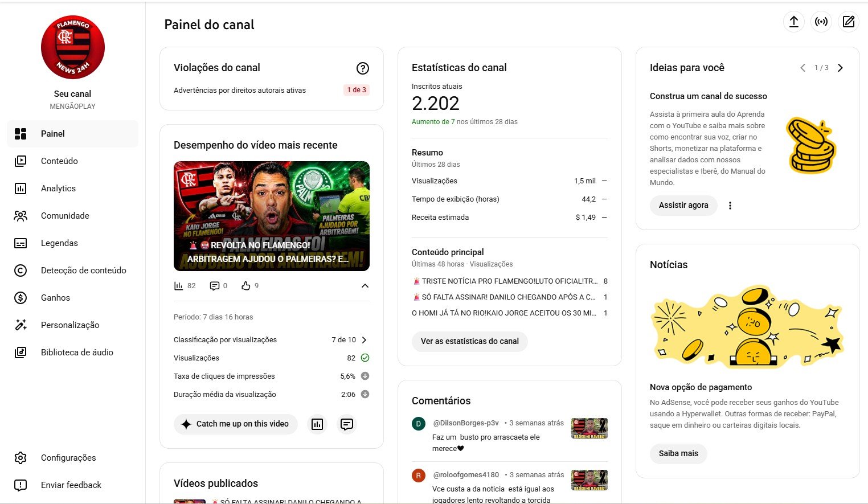
Task: Click the go live broadcast icon
Action: 821,22
